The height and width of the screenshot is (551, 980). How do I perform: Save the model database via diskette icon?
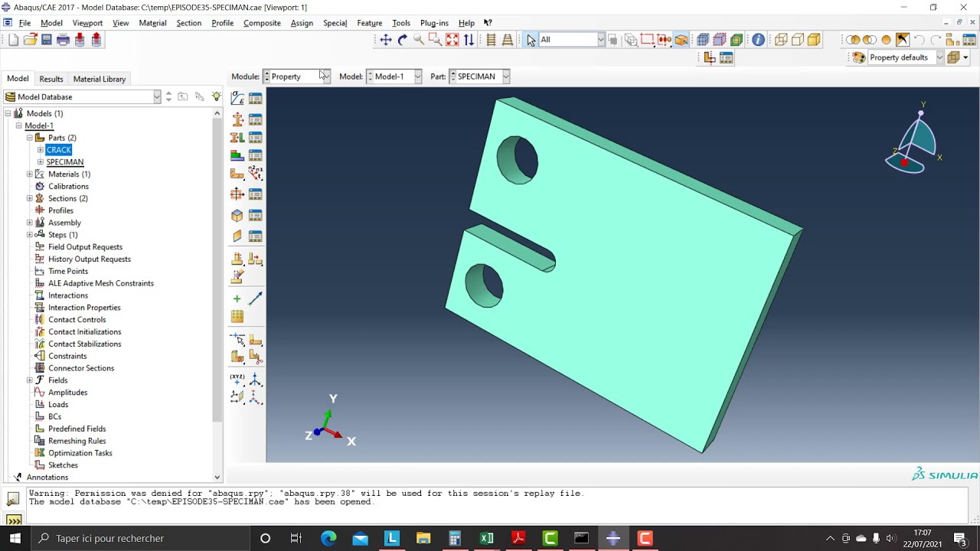click(x=47, y=40)
